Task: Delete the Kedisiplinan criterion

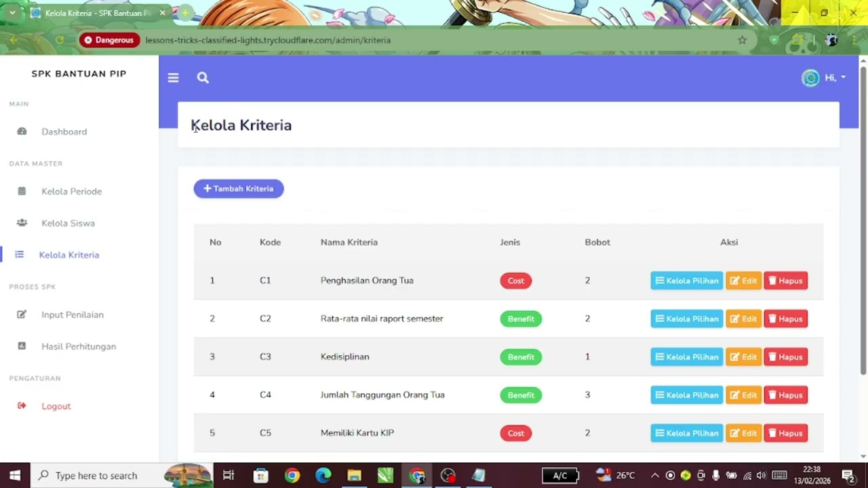Action: point(786,357)
